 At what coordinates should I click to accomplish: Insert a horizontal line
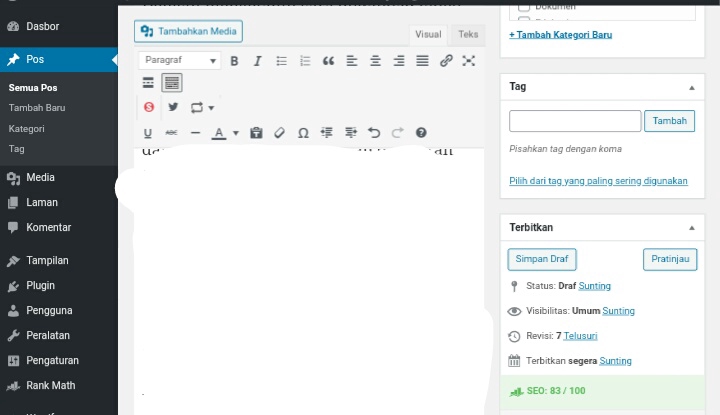[196, 133]
